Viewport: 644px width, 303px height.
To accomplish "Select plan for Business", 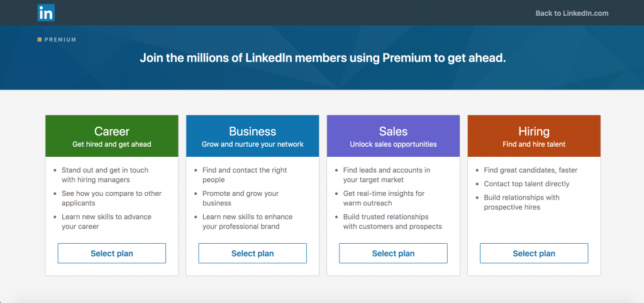I will click(x=252, y=253).
